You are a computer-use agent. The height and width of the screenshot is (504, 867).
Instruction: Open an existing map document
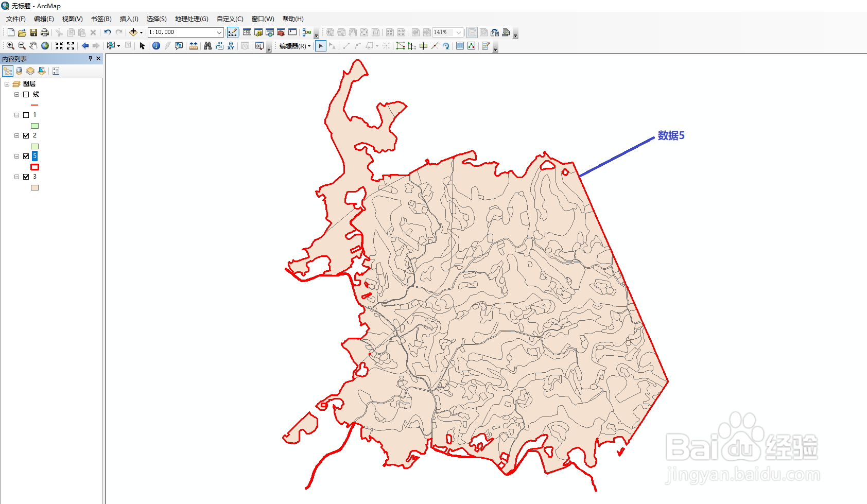(22, 32)
